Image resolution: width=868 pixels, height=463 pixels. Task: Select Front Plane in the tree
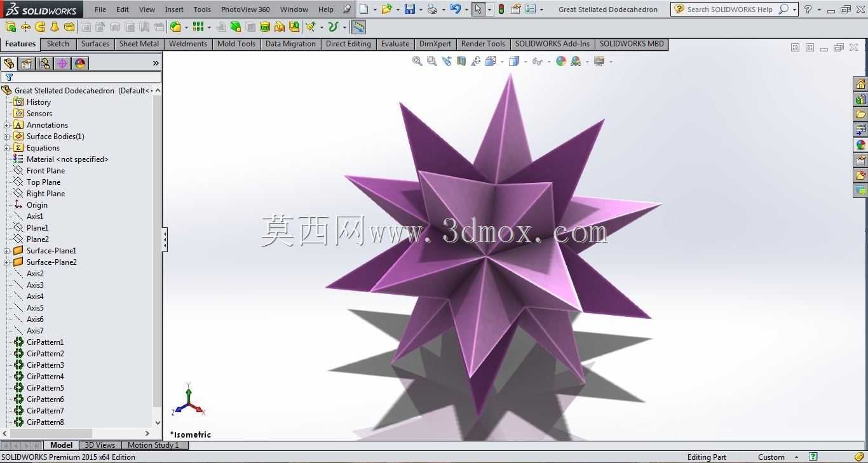point(46,171)
